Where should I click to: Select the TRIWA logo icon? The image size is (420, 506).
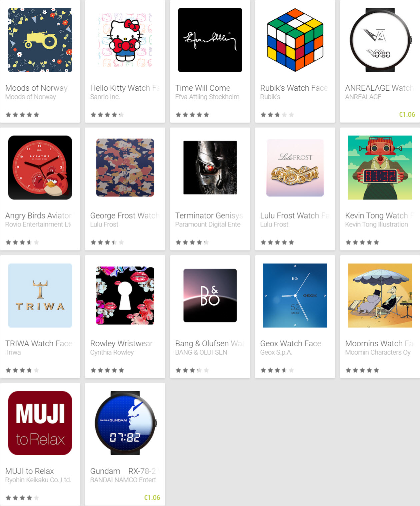pyautogui.click(x=40, y=295)
